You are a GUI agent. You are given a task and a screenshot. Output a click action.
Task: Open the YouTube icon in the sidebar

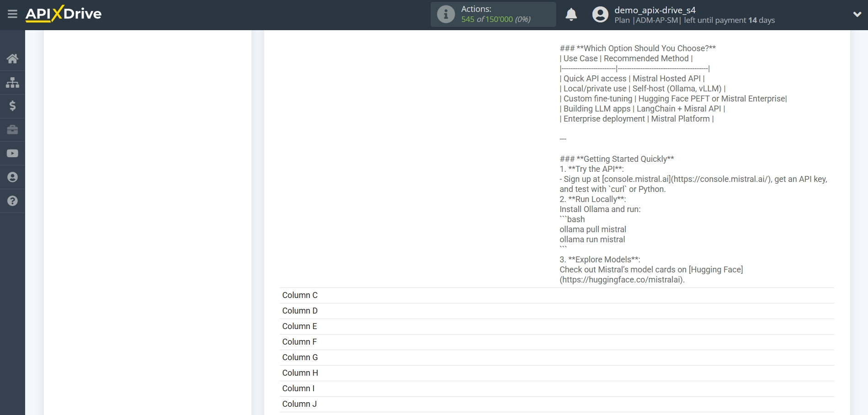coord(12,153)
